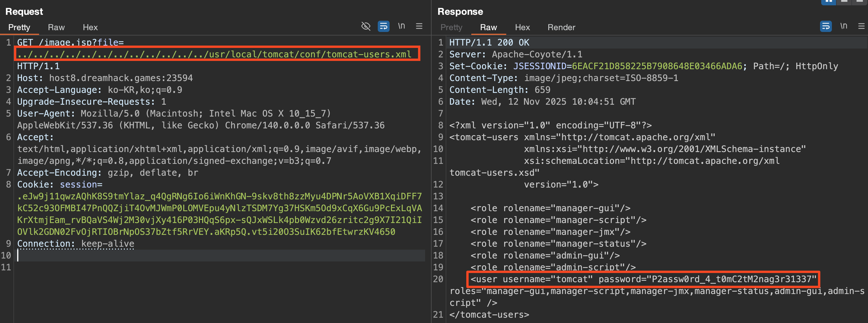The height and width of the screenshot is (323, 868).
Task: Click the highlighted tomcat-users.xml path traversal text
Action: coord(214,54)
